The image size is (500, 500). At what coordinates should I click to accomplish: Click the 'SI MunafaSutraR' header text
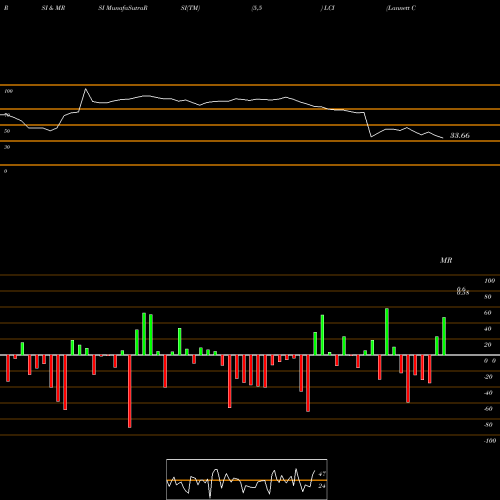(x=123, y=8)
